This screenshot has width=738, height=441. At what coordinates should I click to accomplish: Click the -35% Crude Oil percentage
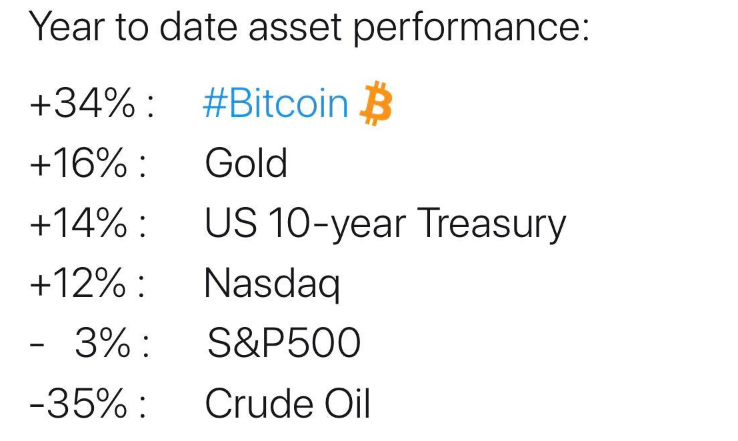(x=79, y=403)
